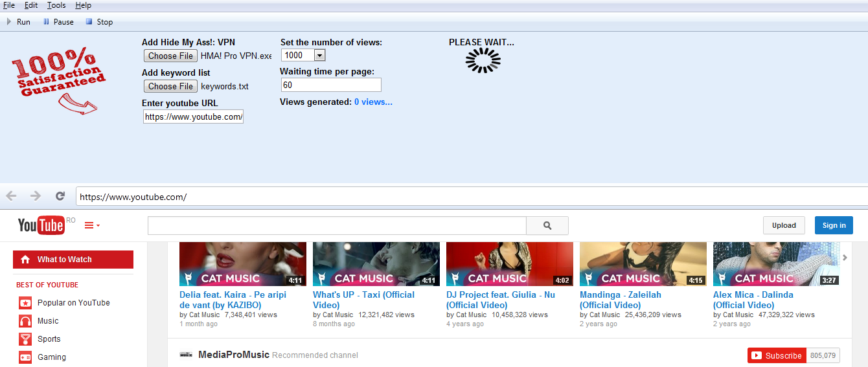Open Delia feat. Kaira video thumbnail
The width and height of the screenshot is (868, 367).
coord(243,264)
